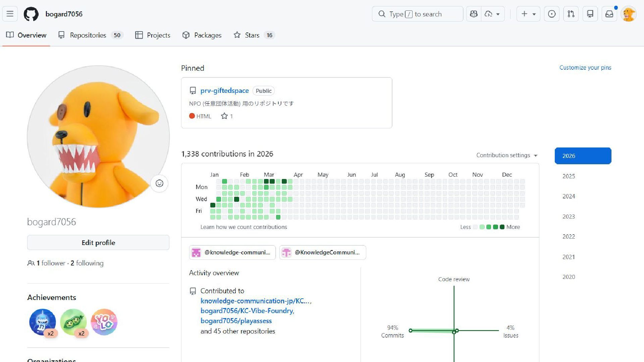The image size is (644, 362).
Task: Switch to the Repositories tab
Action: click(x=88, y=35)
